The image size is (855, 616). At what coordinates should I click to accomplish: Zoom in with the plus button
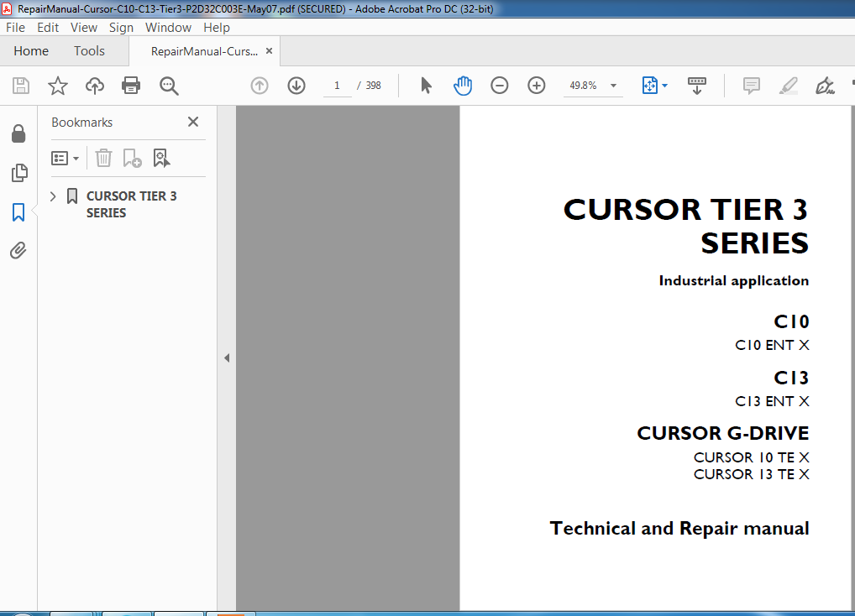pyautogui.click(x=537, y=86)
